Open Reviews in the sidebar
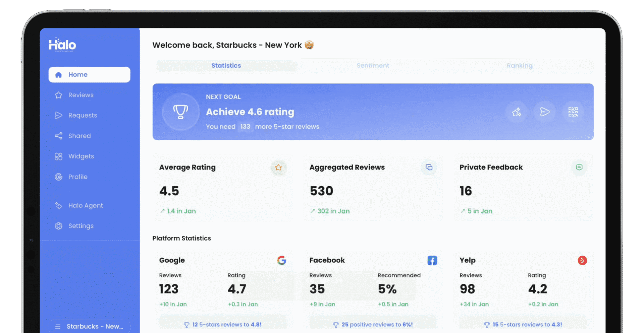This screenshot has width=644, height=333. pos(81,95)
